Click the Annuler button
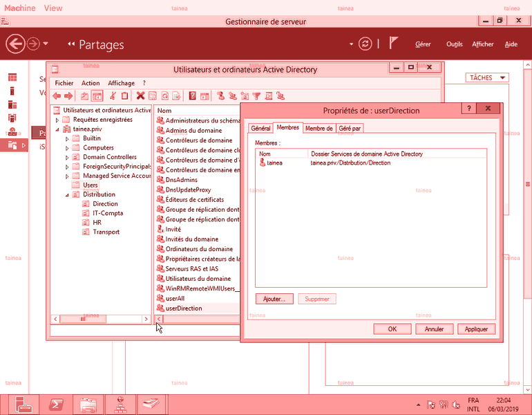This screenshot has width=532, height=415. 435,329
